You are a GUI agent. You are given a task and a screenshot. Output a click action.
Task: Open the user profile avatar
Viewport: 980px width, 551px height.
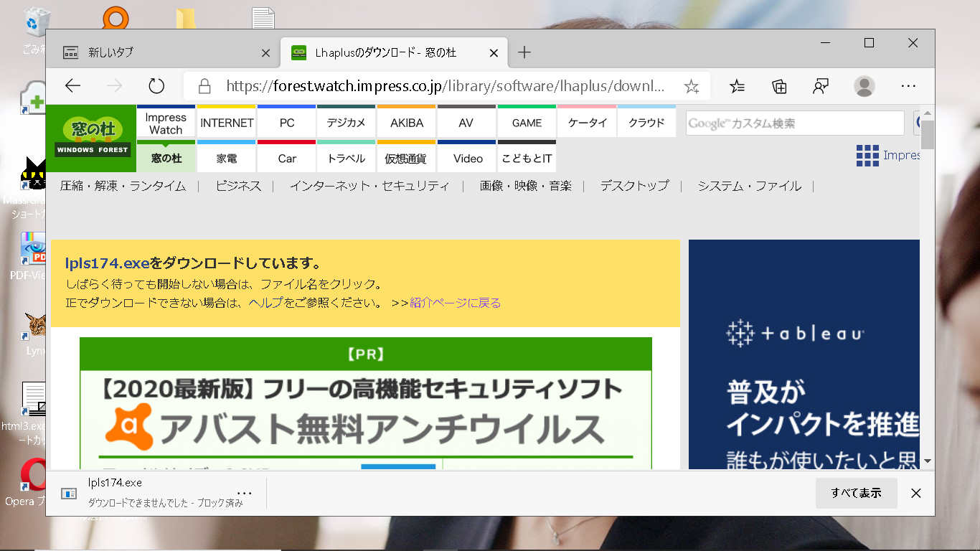pyautogui.click(x=864, y=86)
